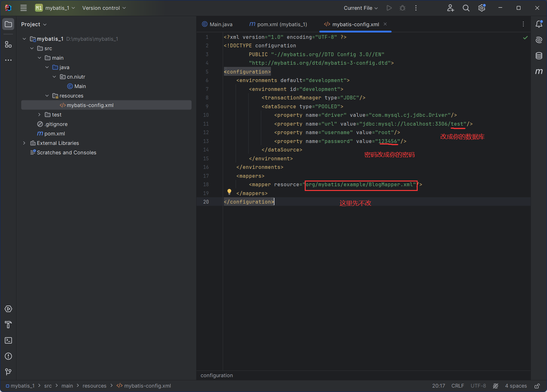Open the Build hammer tool window
Screen dimensions: 547x392
click(9, 324)
